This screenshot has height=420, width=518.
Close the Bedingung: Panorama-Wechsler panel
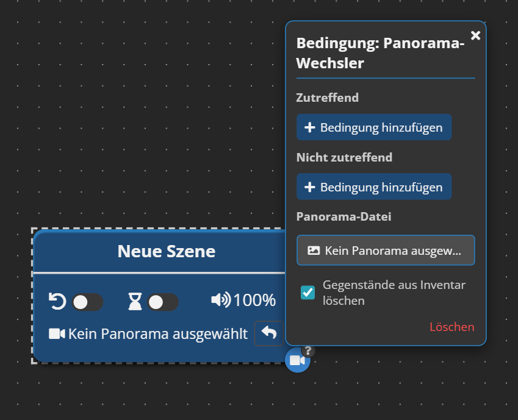click(476, 36)
